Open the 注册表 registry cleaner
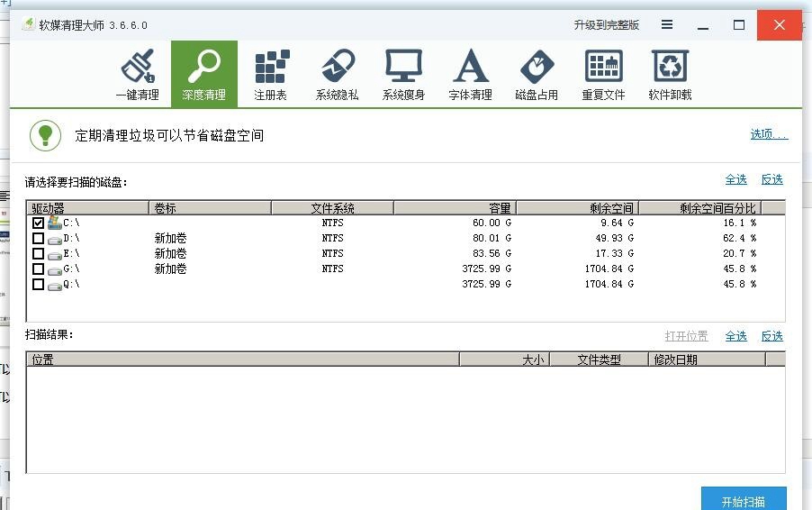812x510 pixels. pyautogui.click(x=270, y=74)
